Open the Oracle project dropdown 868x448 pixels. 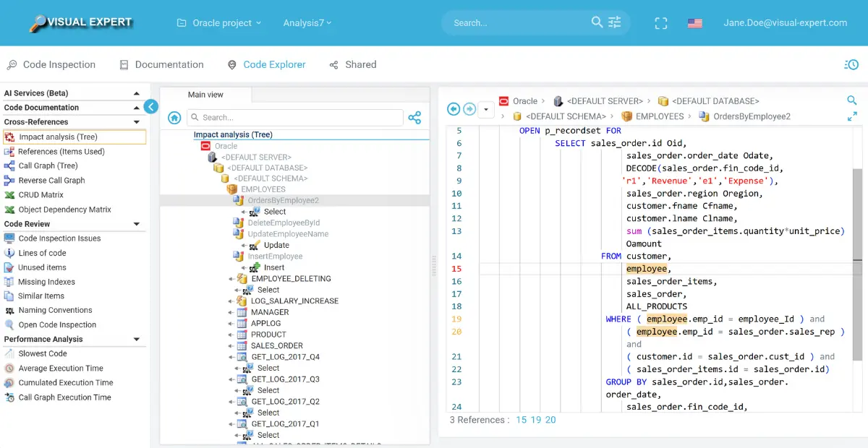tap(219, 23)
